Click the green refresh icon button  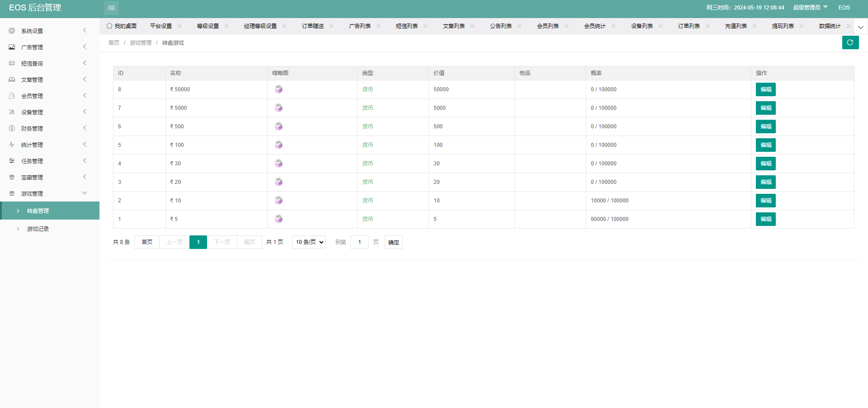click(x=850, y=42)
